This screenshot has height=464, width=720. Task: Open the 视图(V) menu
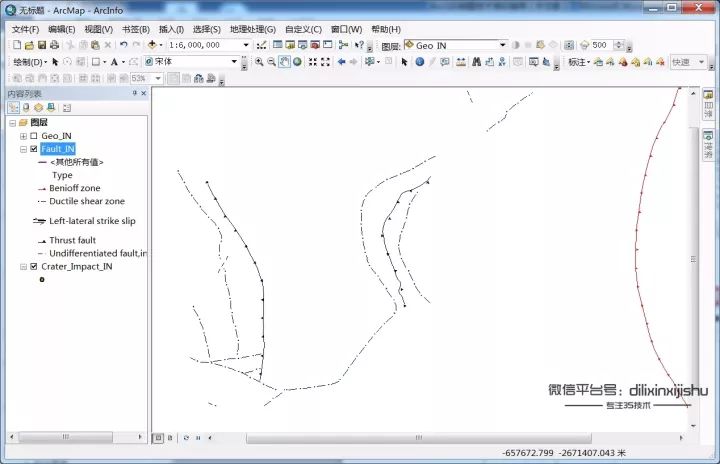pyautogui.click(x=99, y=29)
